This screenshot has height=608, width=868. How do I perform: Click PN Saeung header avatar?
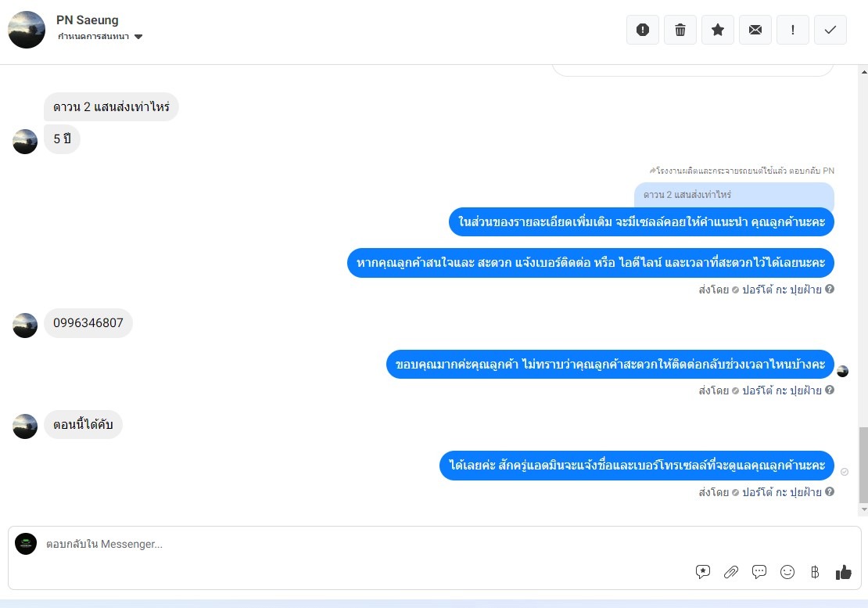pyautogui.click(x=27, y=30)
